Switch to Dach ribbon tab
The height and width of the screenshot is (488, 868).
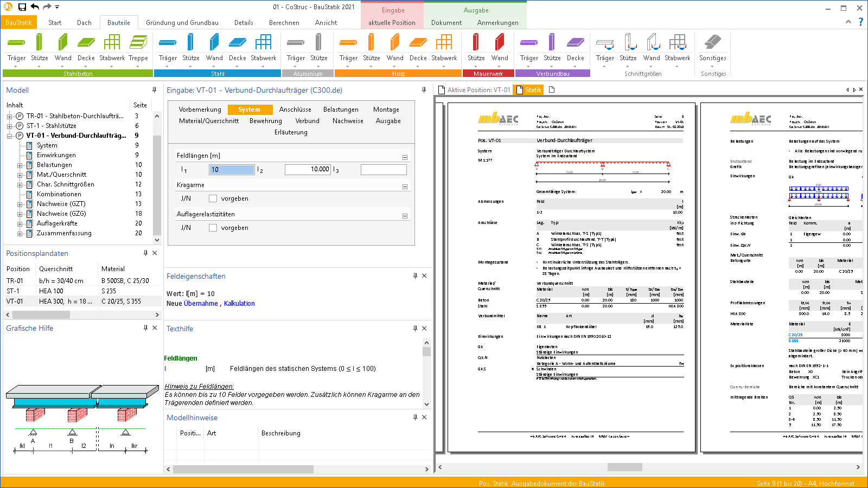(84, 23)
